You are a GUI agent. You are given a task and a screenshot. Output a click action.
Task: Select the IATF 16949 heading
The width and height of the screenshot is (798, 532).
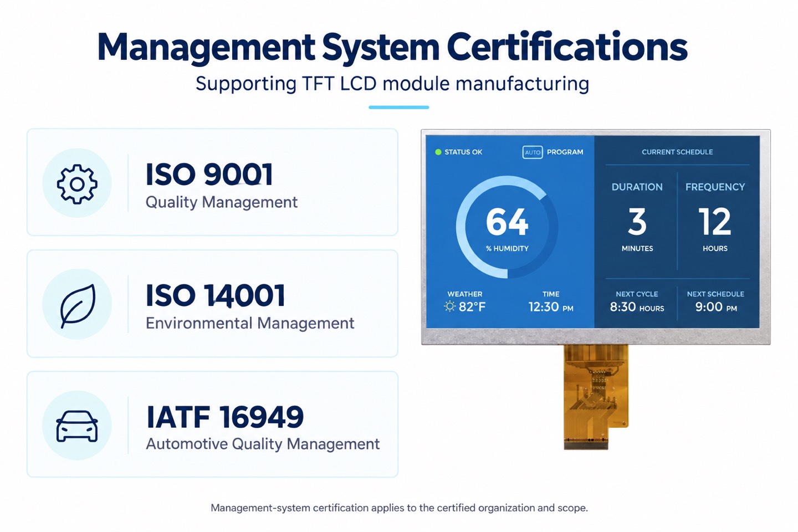[x=225, y=417]
